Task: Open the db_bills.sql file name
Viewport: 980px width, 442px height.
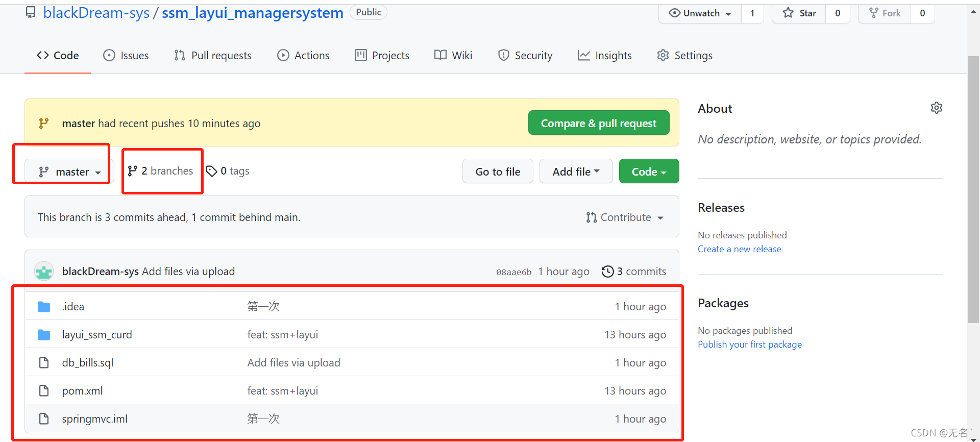Action: point(88,363)
